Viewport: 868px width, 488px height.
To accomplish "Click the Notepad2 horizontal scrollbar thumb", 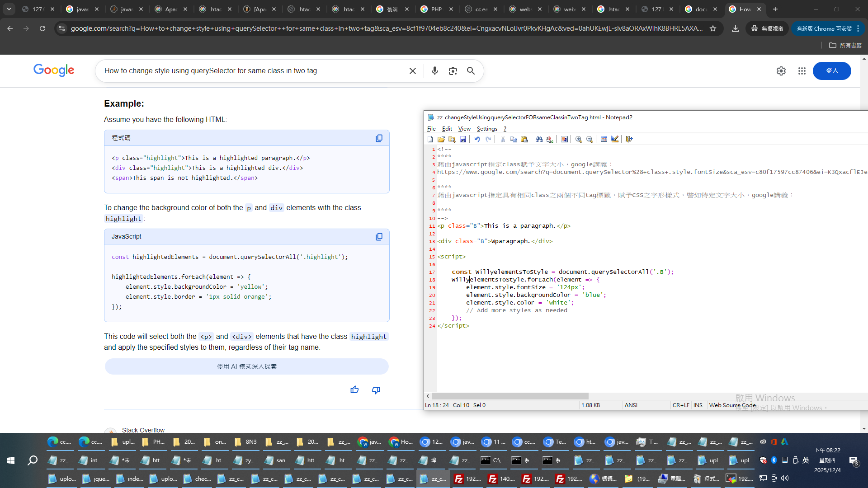I will 510,396.
